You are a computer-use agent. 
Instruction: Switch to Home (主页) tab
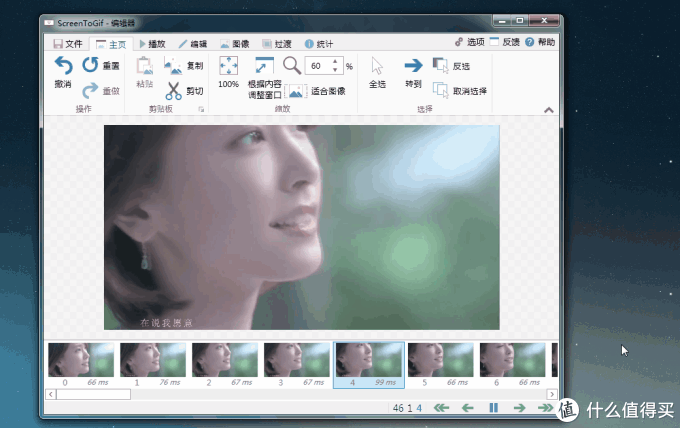click(x=111, y=44)
